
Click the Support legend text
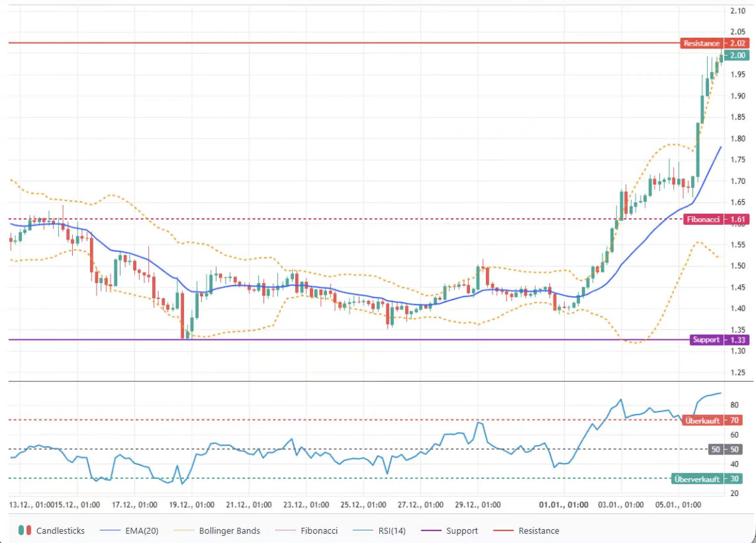pyautogui.click(x=462, y=531)
